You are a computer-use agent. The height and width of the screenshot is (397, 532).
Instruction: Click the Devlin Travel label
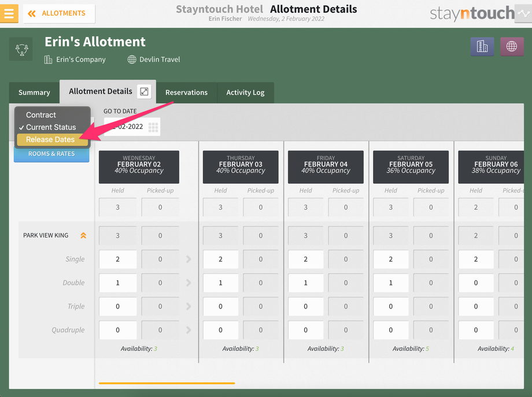[160, 60]
